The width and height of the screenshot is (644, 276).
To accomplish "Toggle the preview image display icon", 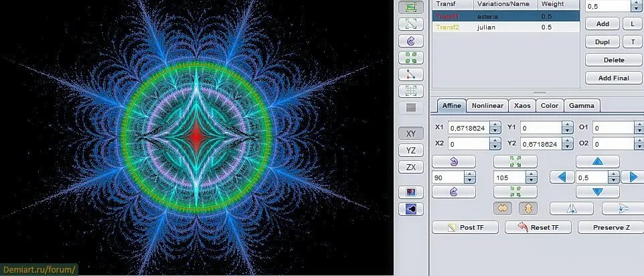I will (411, 7).
